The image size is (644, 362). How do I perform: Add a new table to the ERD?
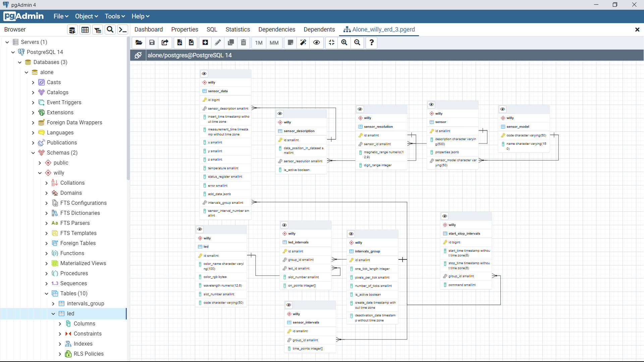[205, 43]
